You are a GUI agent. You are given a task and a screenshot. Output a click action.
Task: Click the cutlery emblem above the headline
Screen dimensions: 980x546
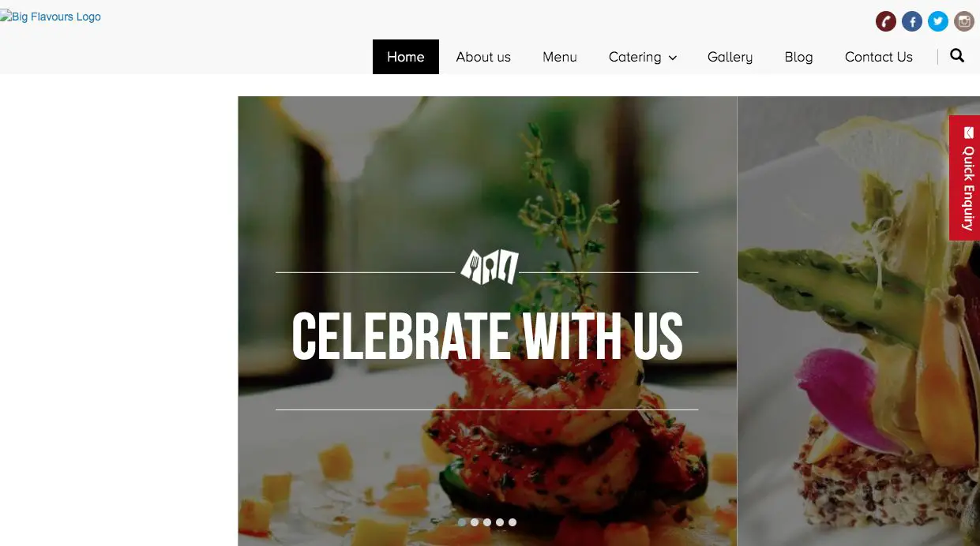coord(490,267)
